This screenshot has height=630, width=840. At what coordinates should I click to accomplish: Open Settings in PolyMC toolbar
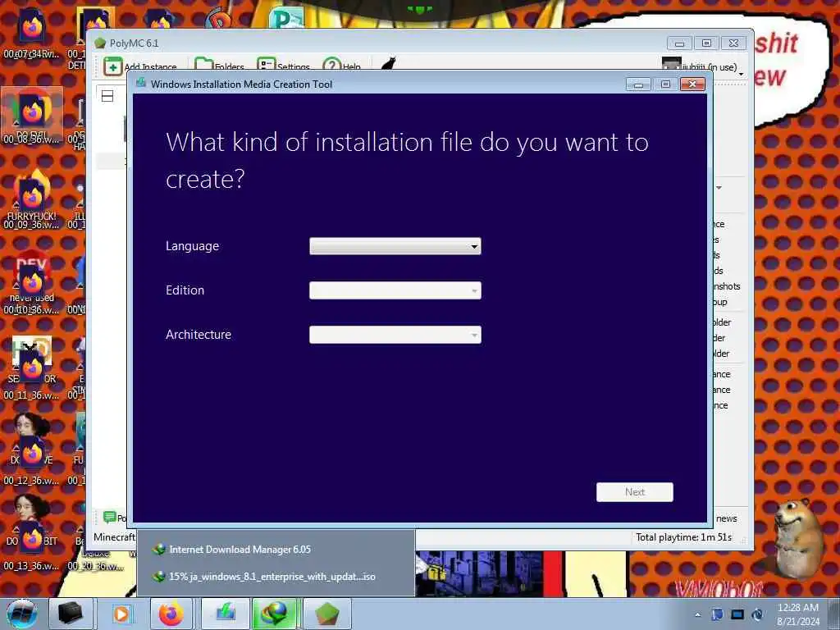click(283, 66)
